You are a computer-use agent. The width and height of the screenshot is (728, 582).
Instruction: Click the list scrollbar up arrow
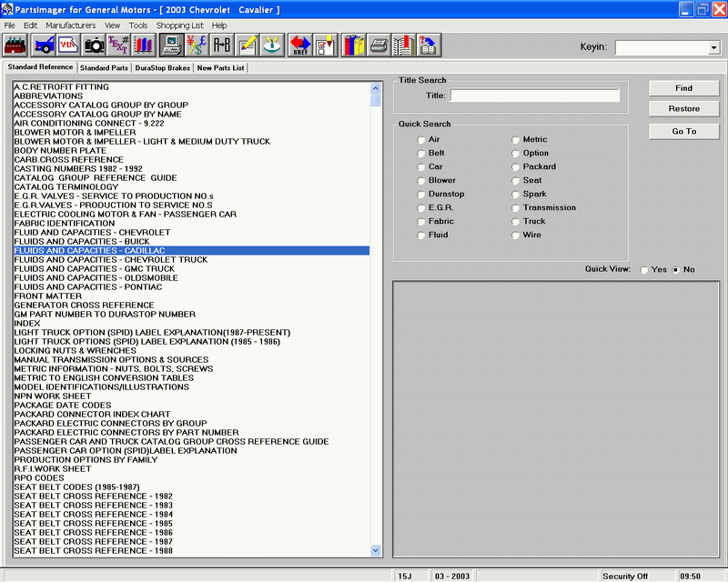[376, 87]
